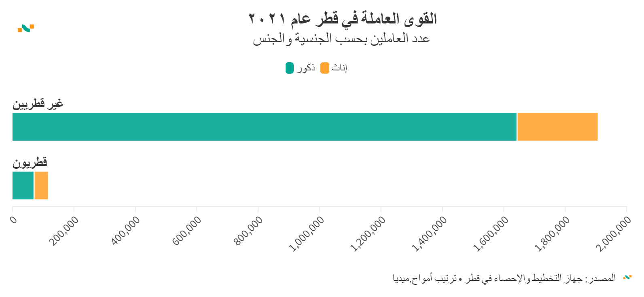
Task: Select the قطريون category label
Action: (30, 163)
